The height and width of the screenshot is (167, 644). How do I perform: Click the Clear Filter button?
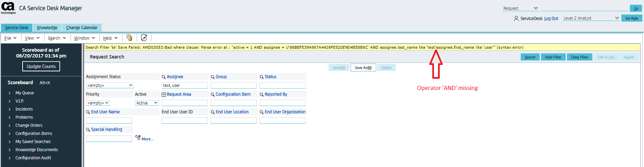(580, 57)
